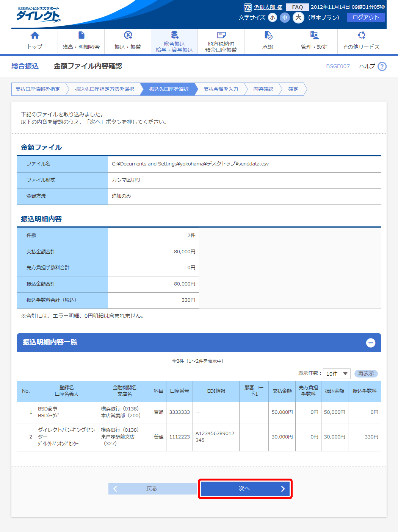Open the FAQ link
Image resolution: width=398 pixels, height=532 pixels.
[x=297, y=7]
